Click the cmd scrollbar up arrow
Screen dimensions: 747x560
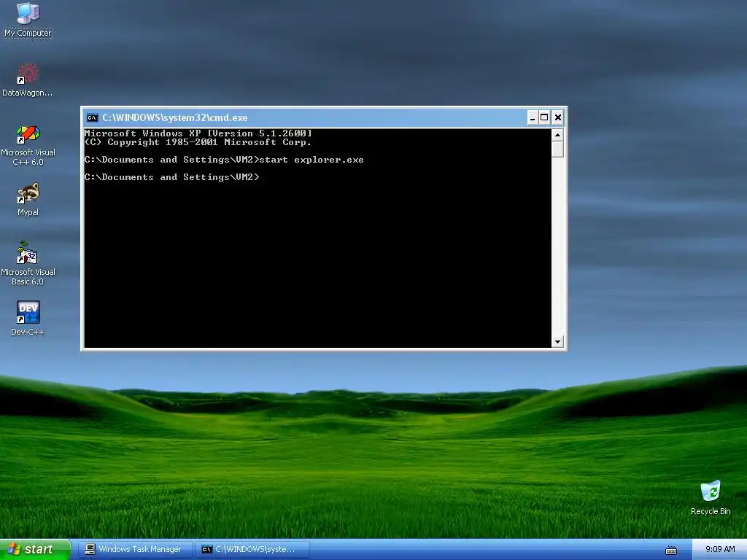[557, 135]
